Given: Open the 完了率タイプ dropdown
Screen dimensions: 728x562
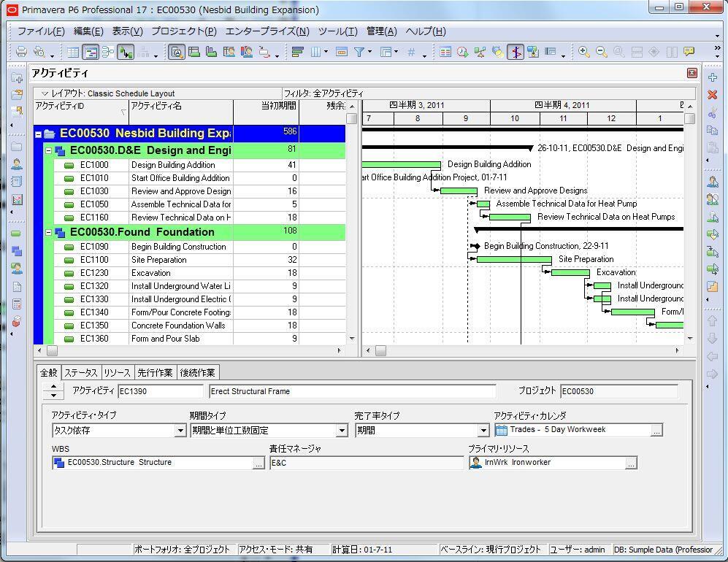Looking at the screenshot, I should [483, 430].
